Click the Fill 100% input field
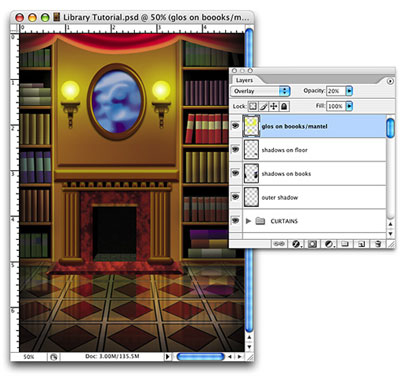 (335, 106)
